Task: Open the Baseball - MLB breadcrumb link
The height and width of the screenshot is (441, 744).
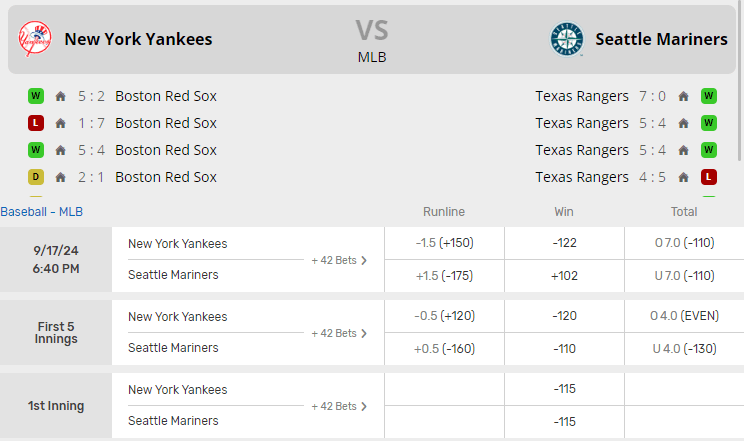Action: pyautogui.click(x=42, y=212)
